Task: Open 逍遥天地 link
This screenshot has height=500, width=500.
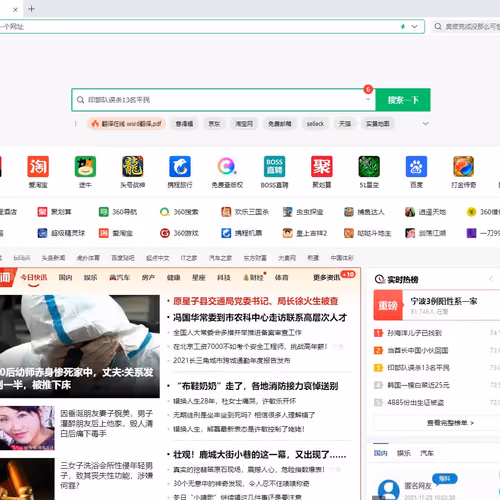Action: coord(425,212)
